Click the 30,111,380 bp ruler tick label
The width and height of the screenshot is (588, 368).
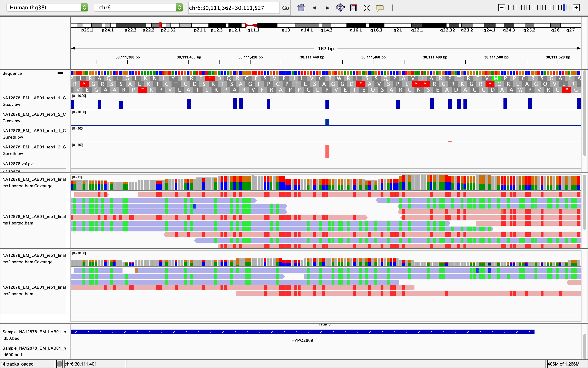point(128,57)
